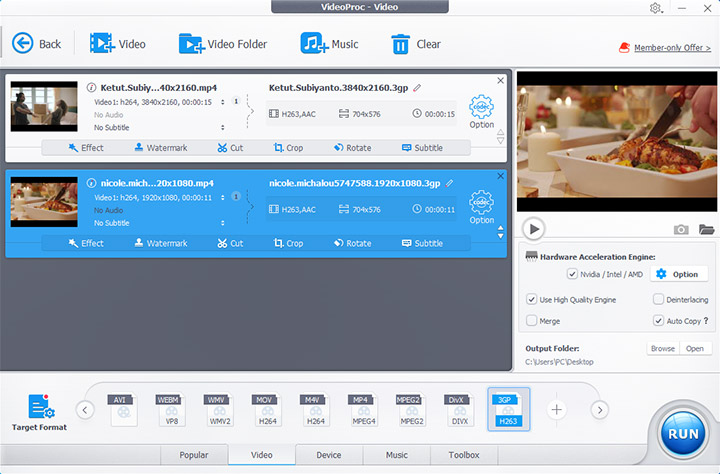Open the output folder
Image resolution: width=720 pixels, height=474 pixels.
tap(695, 349)
